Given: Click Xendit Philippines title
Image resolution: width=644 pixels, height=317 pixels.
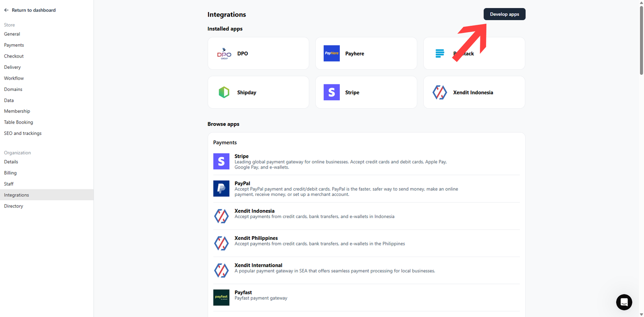Looking at the screenshot, I should pos(256,238).
